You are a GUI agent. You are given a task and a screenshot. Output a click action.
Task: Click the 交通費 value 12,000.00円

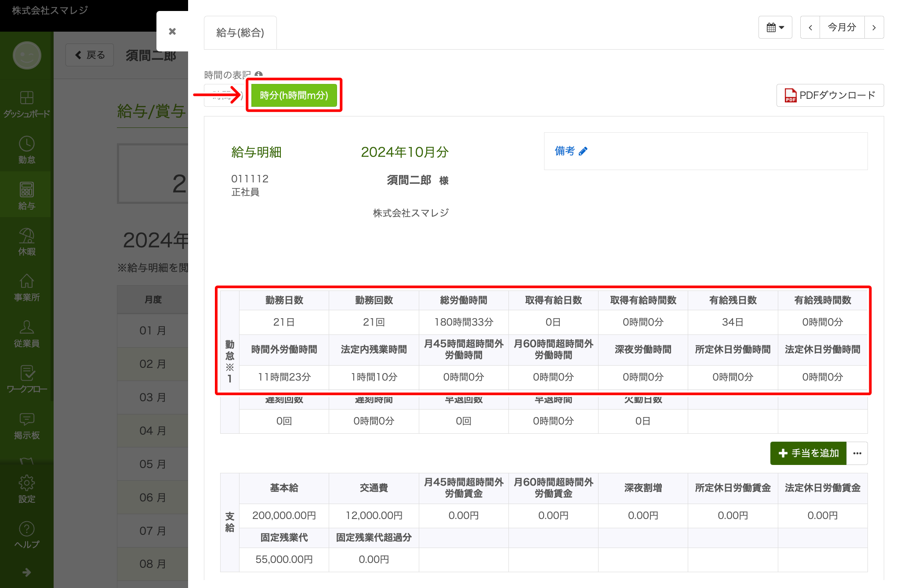(374, 515)
